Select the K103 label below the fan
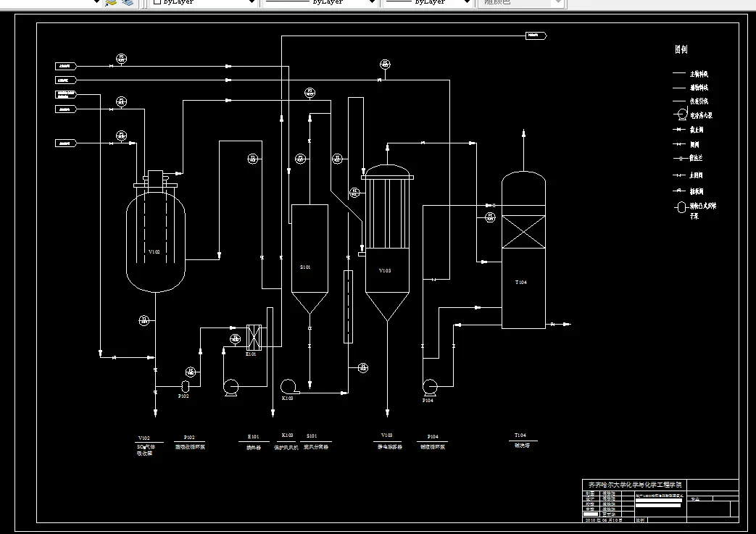756x534 pixels. coord(287,399)
